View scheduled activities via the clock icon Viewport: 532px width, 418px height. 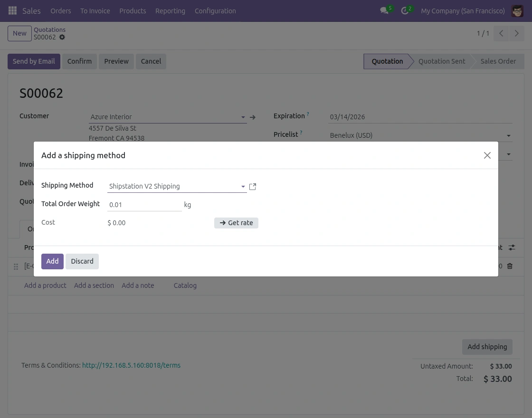tap(404, 10)
